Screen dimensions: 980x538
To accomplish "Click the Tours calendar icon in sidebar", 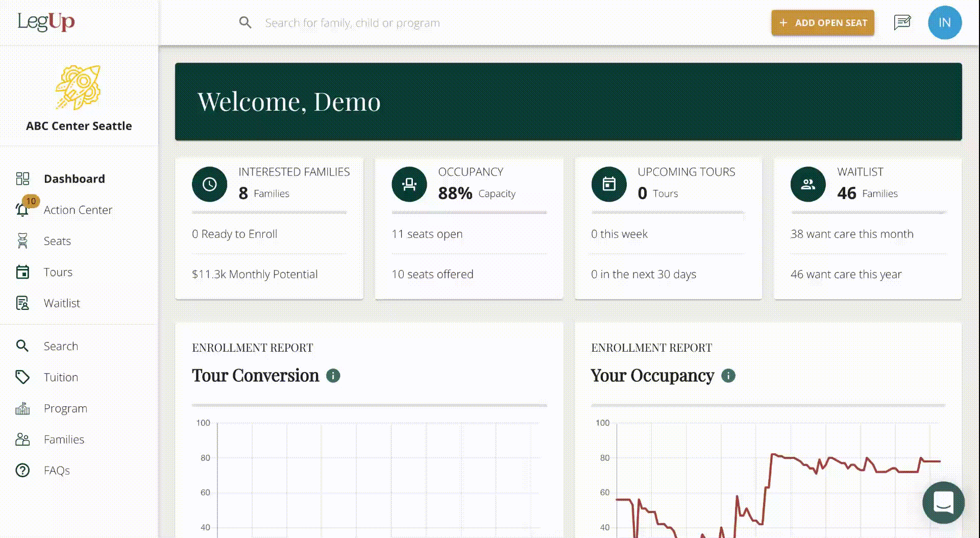I will pos(22,272).
